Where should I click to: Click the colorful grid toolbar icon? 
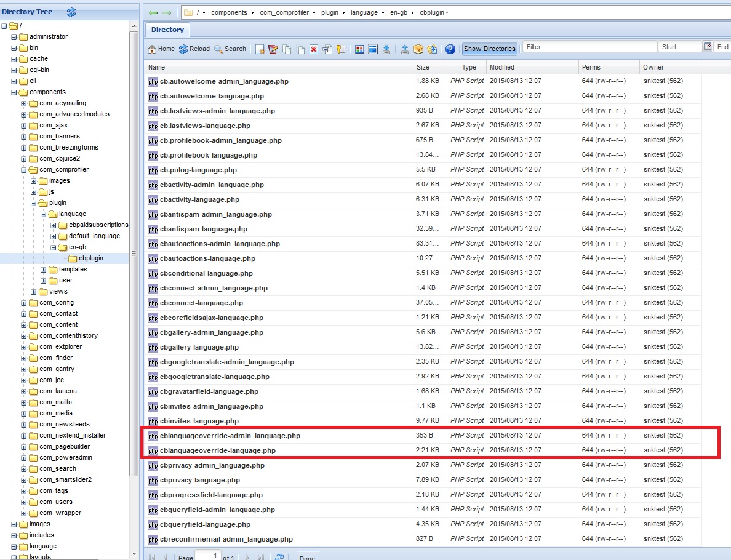[359, 49]
